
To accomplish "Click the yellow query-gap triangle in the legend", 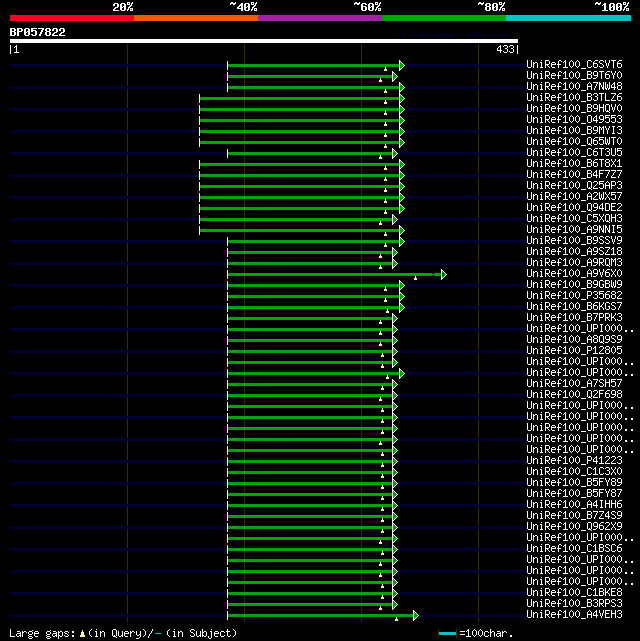I will pos(83,634).
